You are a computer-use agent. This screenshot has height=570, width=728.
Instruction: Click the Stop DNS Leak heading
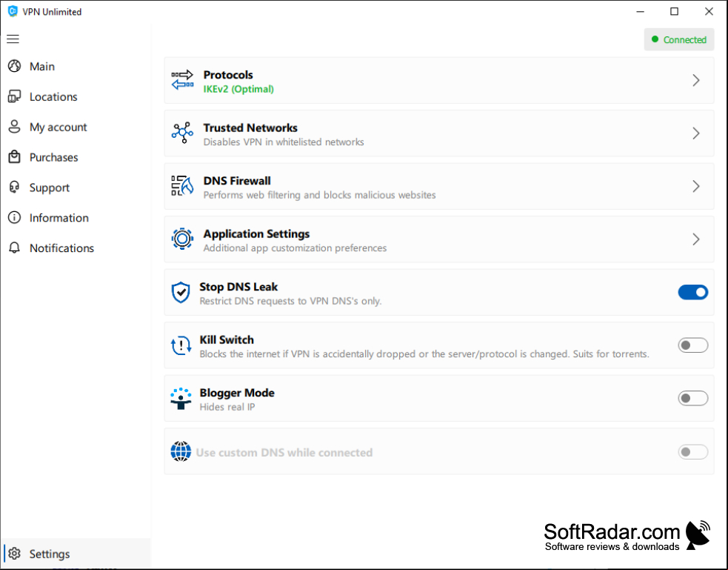(x=238, y=287)
